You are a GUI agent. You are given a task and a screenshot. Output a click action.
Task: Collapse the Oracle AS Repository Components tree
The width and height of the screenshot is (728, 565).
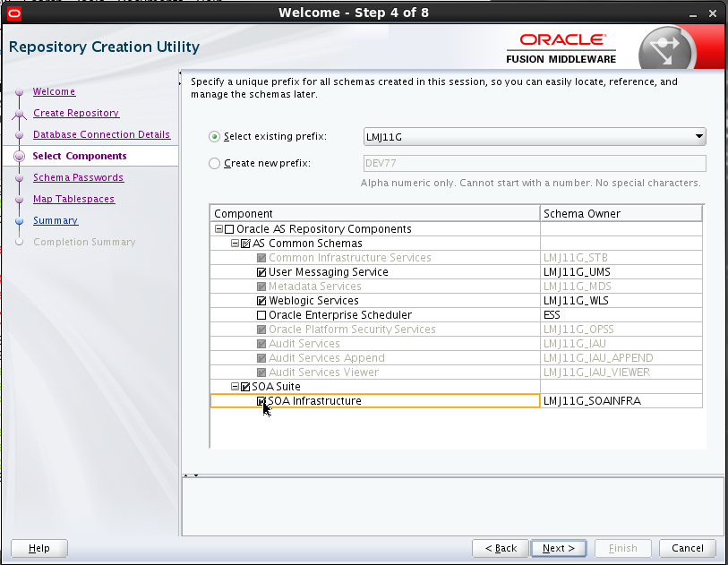(218, 229)
